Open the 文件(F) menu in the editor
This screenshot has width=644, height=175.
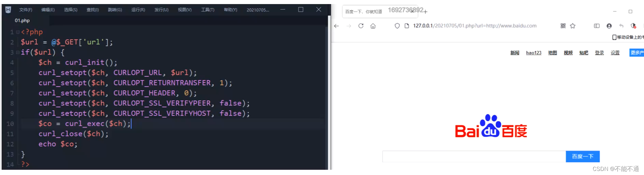tap(26, 10)
